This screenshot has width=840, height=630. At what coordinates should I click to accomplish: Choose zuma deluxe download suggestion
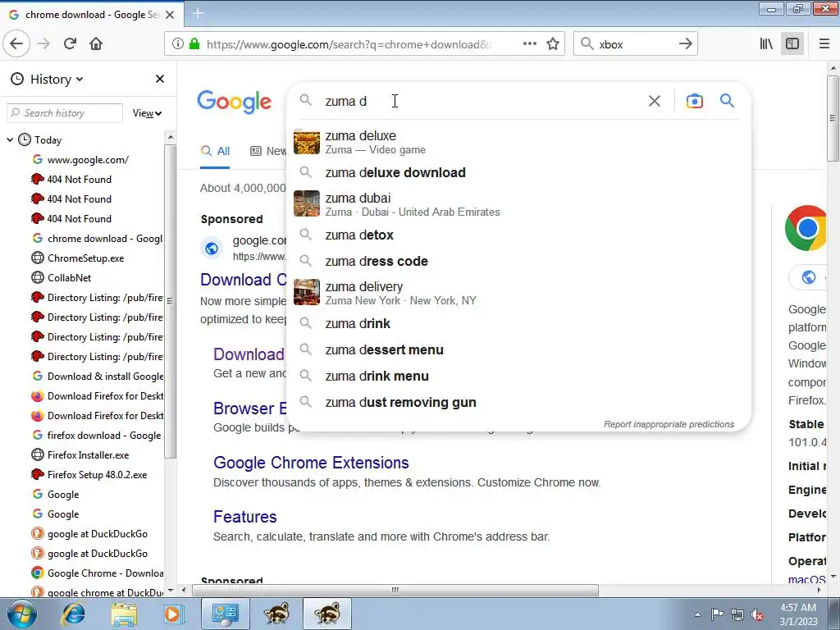pos(518,172)
